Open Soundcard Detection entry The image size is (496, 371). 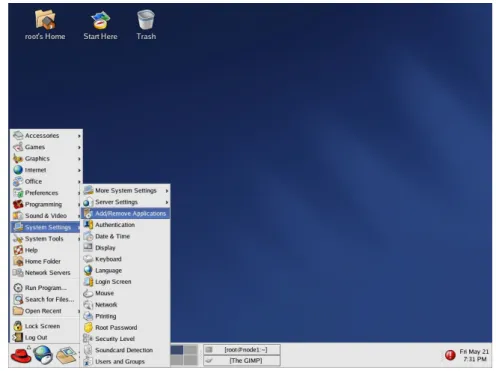[125, 350]
